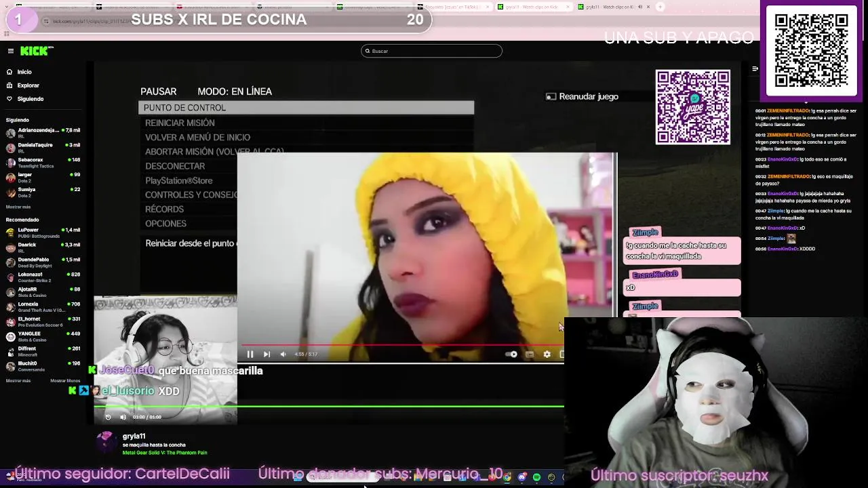Open Sebacorax channel

pyautogui.click(x=43, y=162)
